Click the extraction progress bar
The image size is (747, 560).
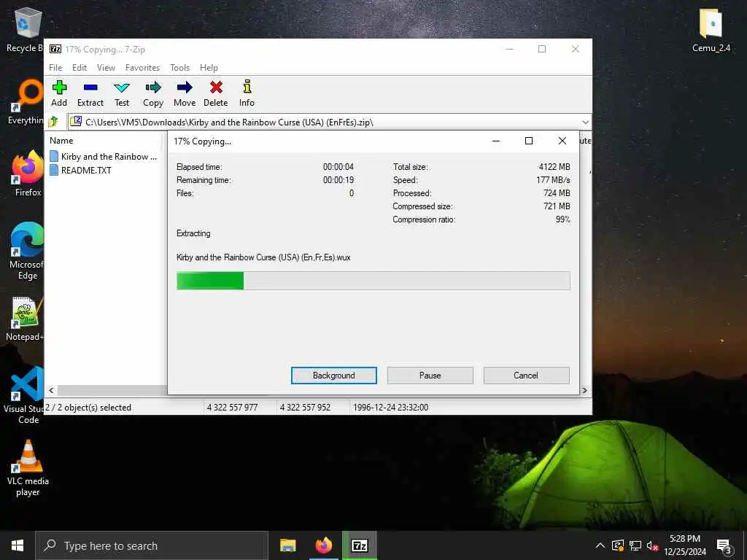pos(373,281)
